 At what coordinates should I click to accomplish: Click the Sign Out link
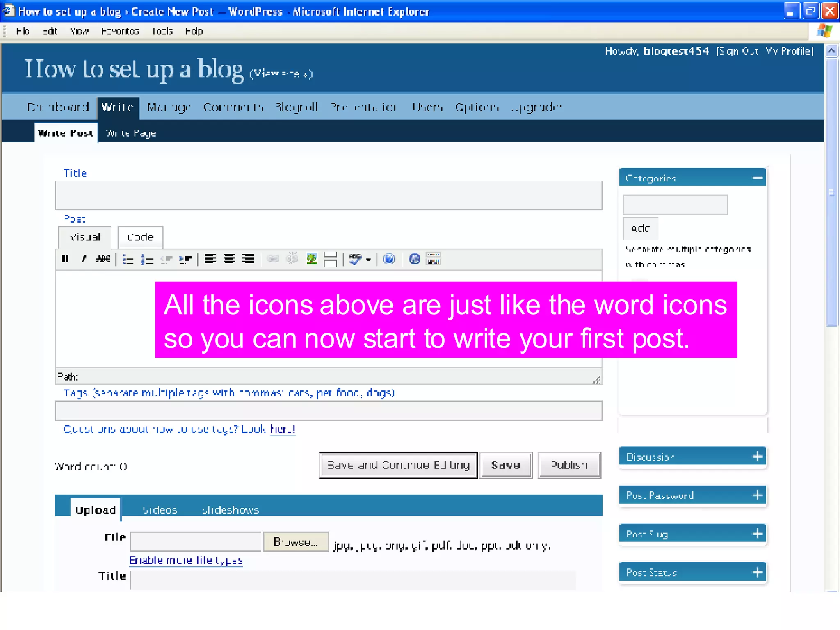pyautogui.click(x=738, y=51)
